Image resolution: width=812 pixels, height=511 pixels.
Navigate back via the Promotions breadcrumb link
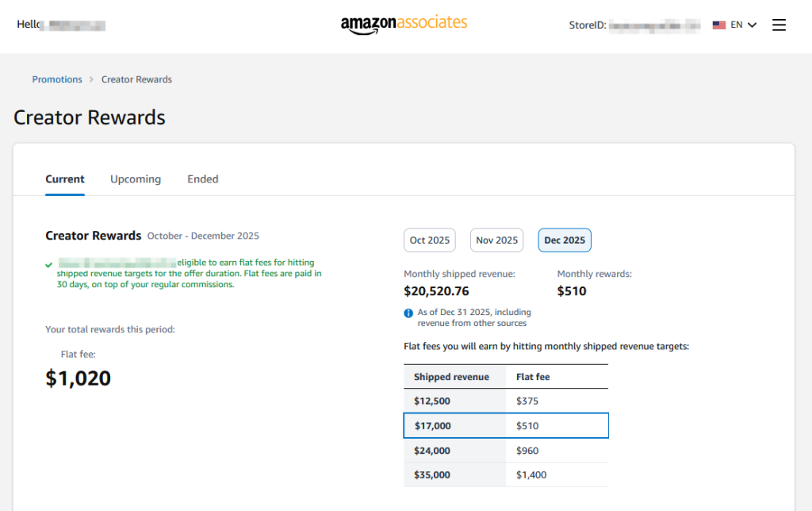[56, 79]
